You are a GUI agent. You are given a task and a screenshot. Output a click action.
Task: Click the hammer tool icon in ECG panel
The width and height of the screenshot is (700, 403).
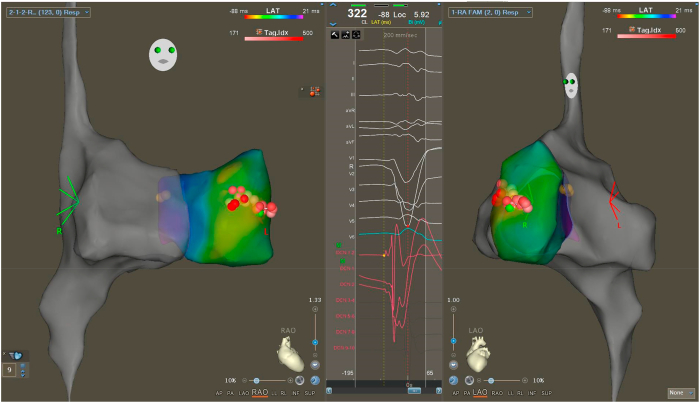coord(335,35)
